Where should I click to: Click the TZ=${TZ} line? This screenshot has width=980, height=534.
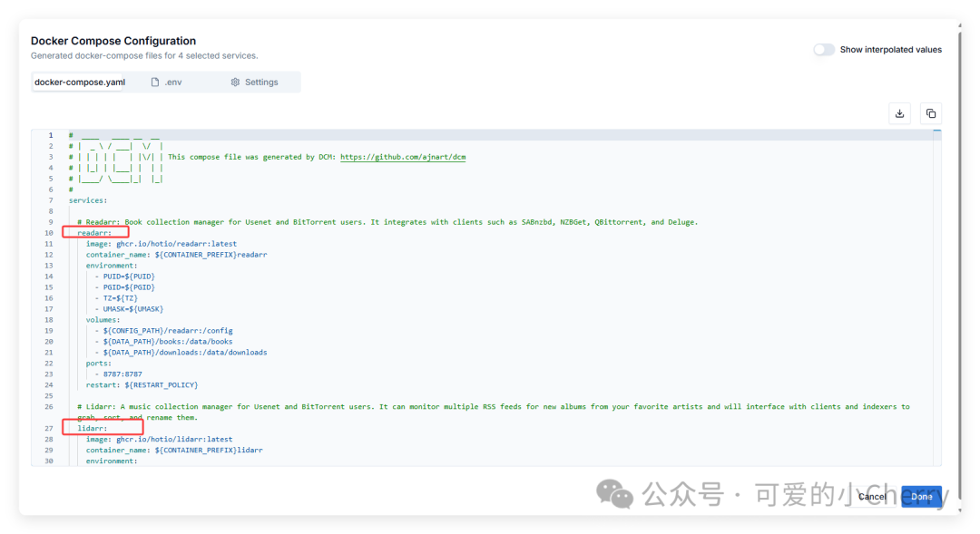(116, 298)
